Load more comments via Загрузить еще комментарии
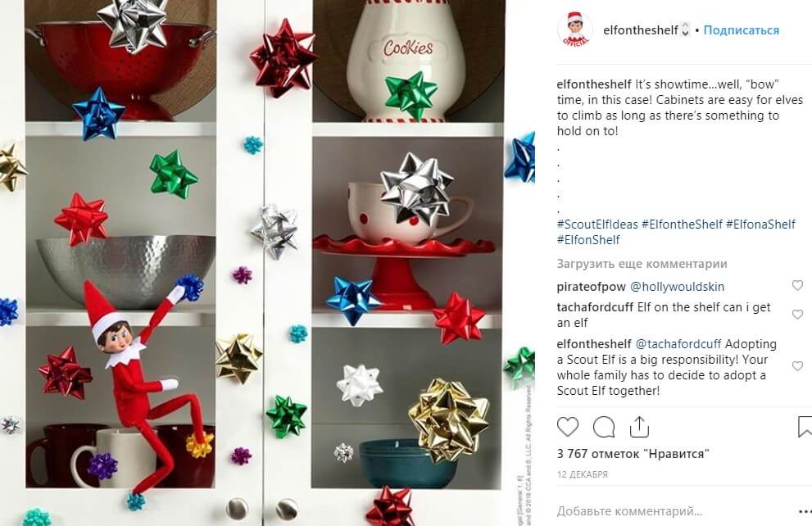Screen dimensions: 812x526 tap(642, 264)
